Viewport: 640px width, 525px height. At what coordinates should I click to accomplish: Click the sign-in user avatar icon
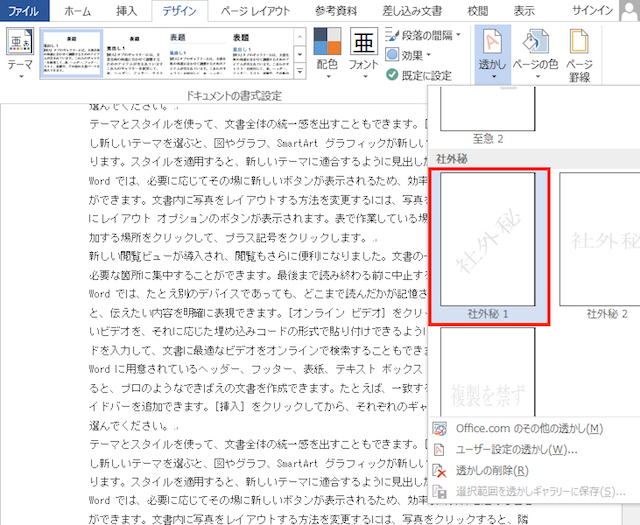pyautogui.click(x=629, y=11)
